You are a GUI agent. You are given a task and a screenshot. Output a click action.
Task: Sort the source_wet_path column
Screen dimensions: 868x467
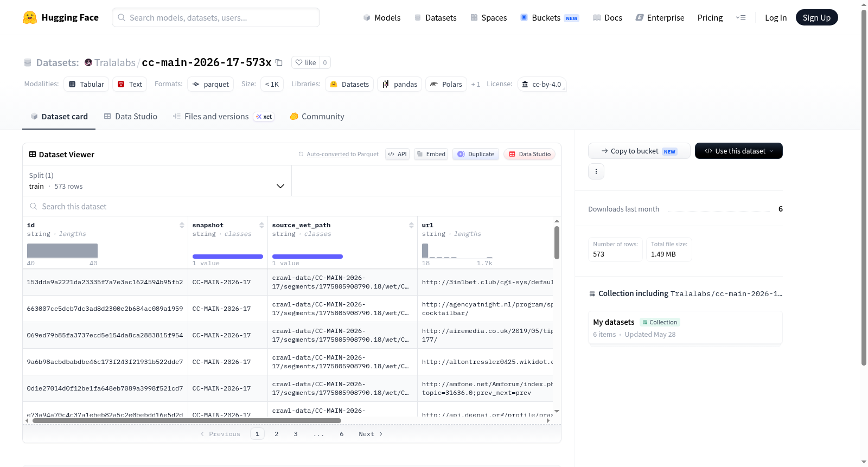(411, 225)
